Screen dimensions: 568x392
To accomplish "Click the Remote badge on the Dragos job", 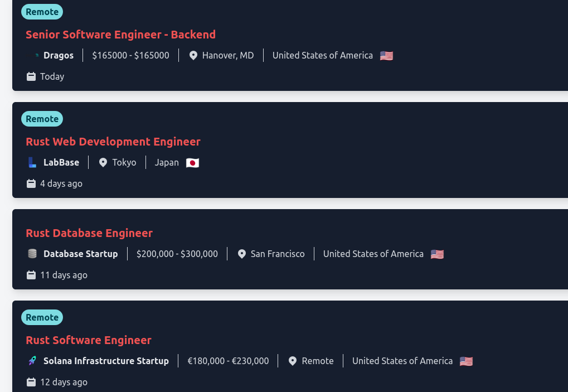I will 42,12.
